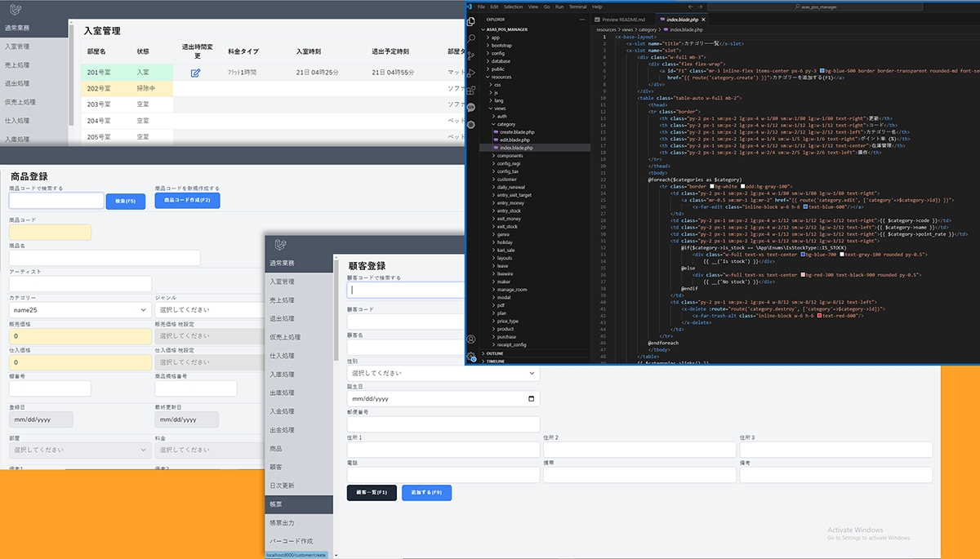980x559 pixels.
Task: Click the アーティスト input field
Action: coord(80,283)
